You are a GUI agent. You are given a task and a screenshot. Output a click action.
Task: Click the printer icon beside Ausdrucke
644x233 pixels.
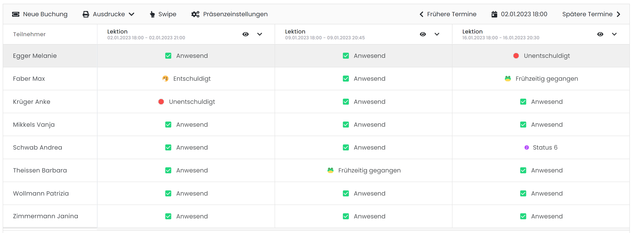tap(86, 14)
